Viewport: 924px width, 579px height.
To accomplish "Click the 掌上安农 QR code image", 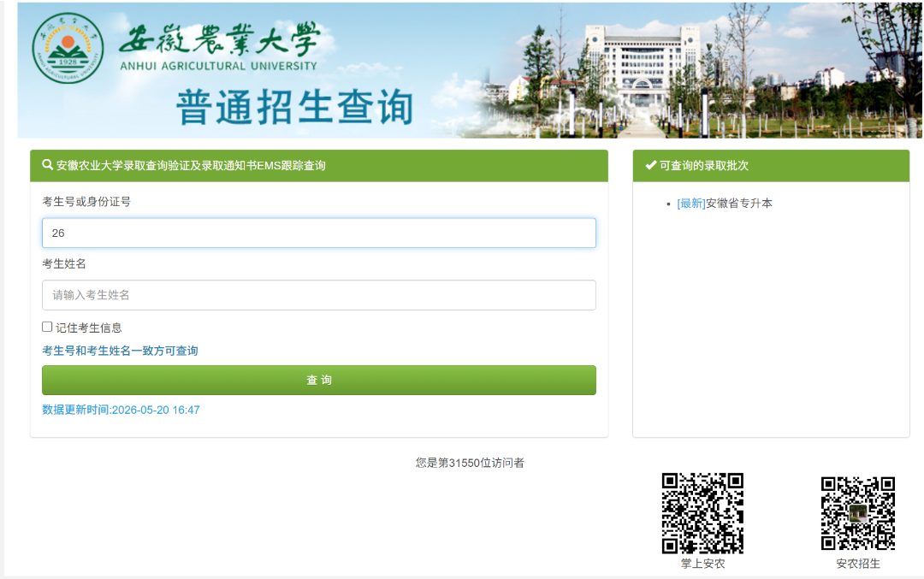I will (702, 513).
